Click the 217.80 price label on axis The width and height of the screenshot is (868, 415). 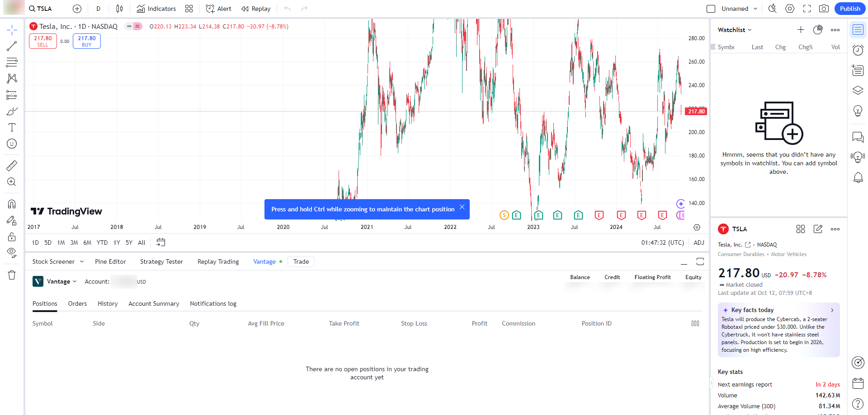point(696,111)
